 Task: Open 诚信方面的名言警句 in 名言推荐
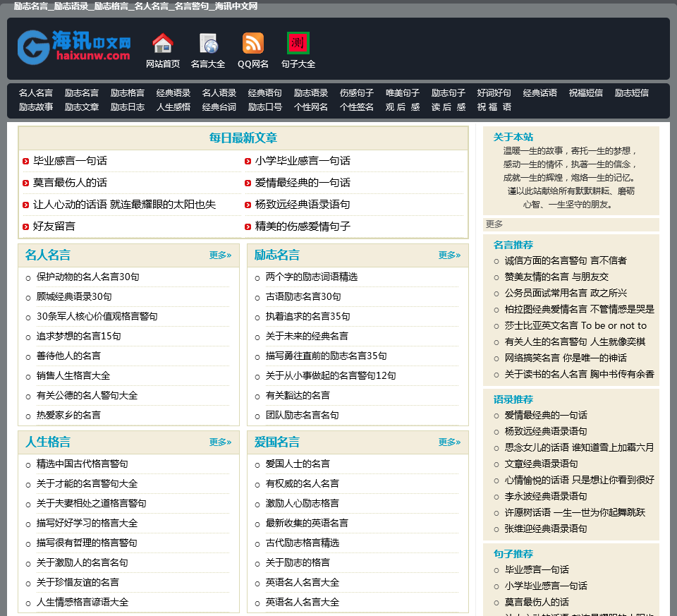coord(566,260)
